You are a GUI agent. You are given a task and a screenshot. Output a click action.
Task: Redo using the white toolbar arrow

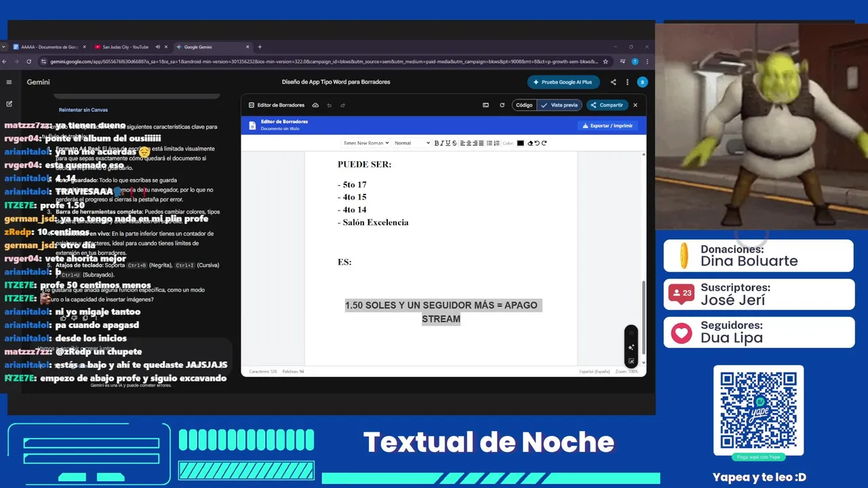point(544,143)
